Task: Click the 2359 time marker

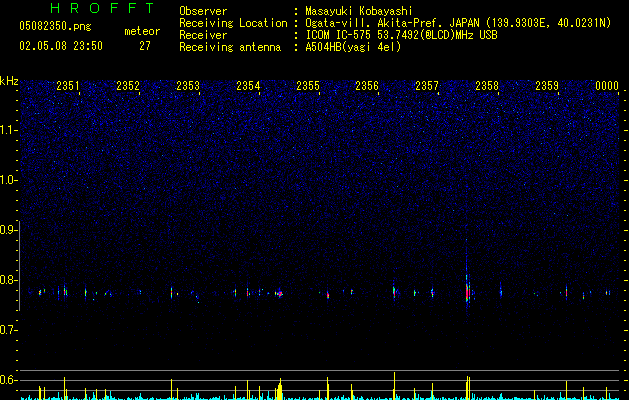Action: [547, 86]
